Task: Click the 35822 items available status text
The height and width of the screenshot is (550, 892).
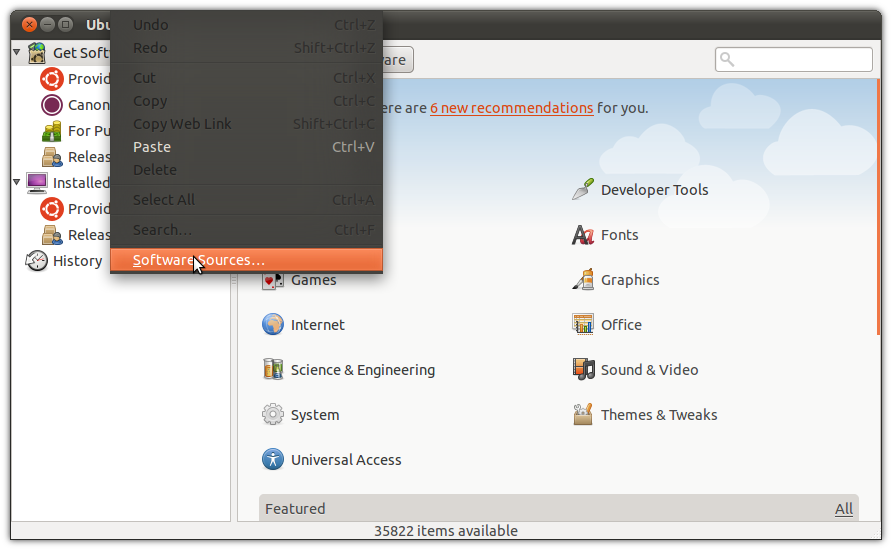Action: (445, 531)
